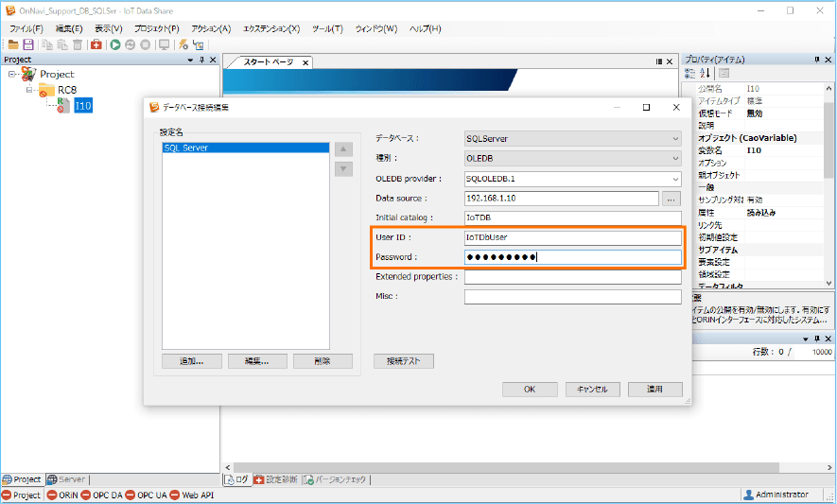Screen dimensions: 837x504
Task: Collapse the RC8 folder node
Action: point(29,90)
